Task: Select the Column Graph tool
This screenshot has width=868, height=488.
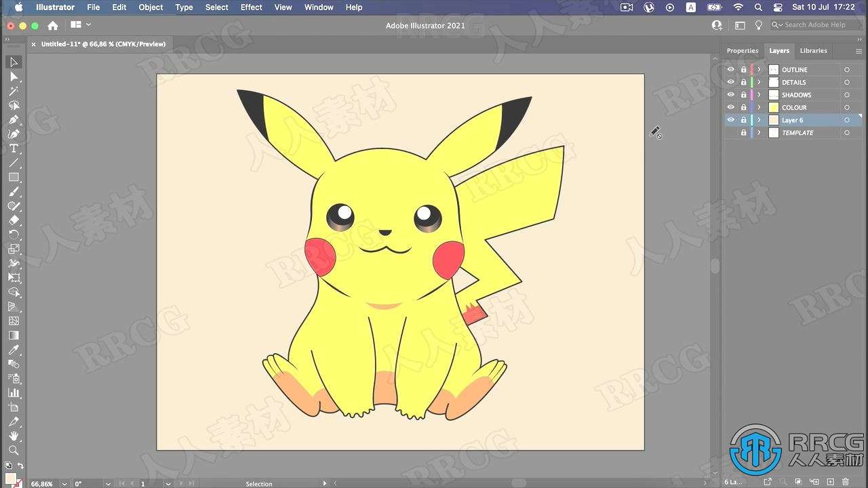Action: pyautogui.click(x=14, y=392)
